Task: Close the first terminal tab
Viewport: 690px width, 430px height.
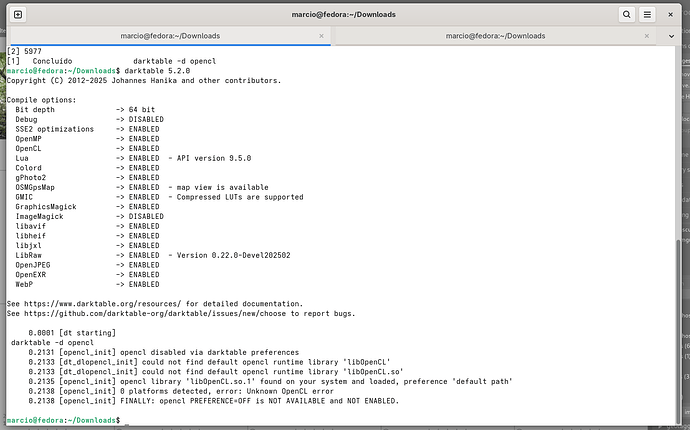Action: tap(321, 36)
